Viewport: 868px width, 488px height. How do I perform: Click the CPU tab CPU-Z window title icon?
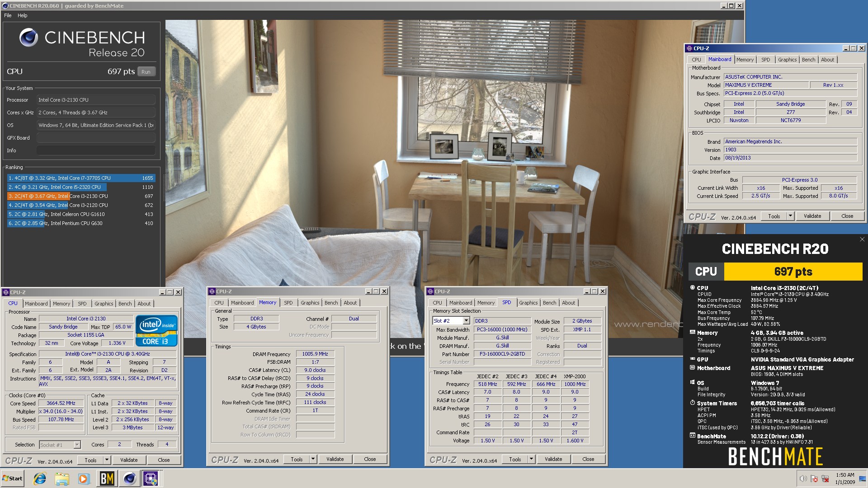6,292
